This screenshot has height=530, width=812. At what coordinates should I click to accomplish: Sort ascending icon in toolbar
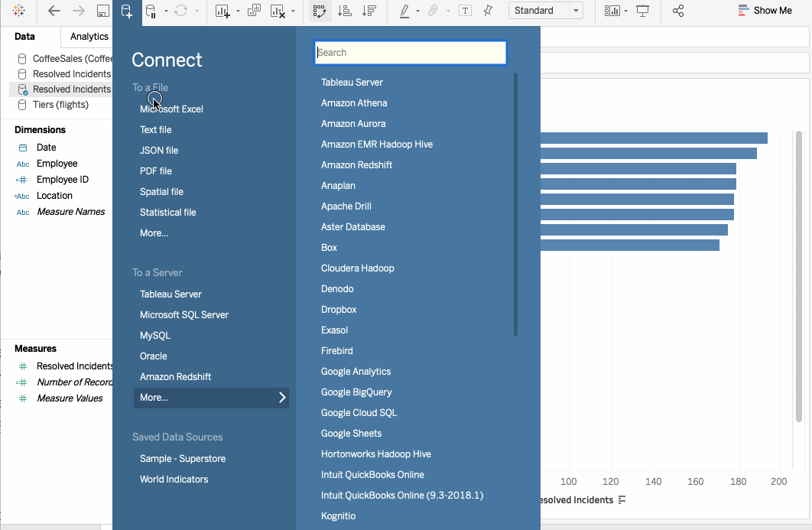pyautogui.click(x=344, y=11)
